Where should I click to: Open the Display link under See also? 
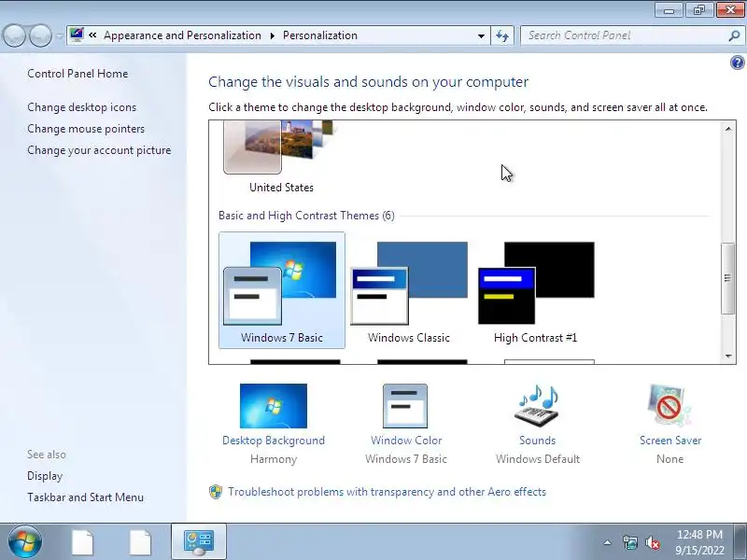(x=45, y=476)
